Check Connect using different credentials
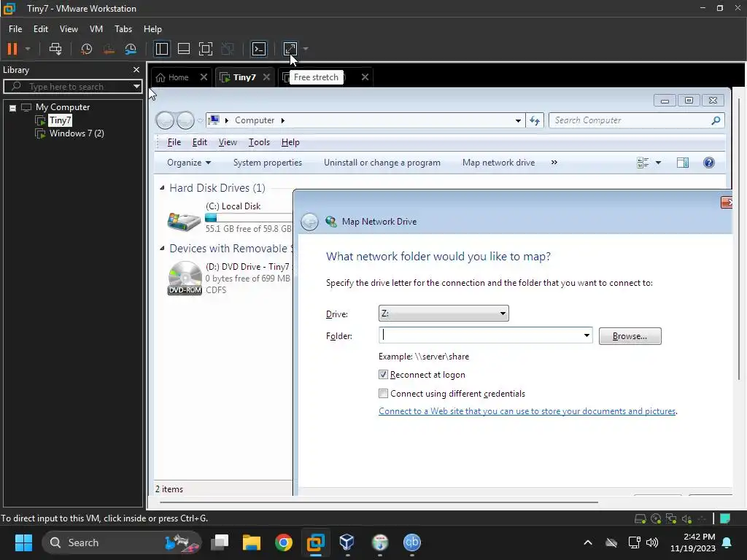Screen dimensions: 747x560 click(383, 393)
